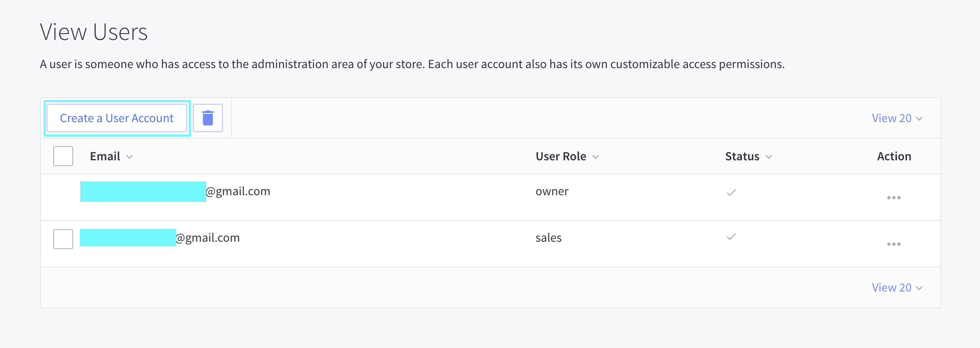The height and width of the screenshot is (348, 980).
Task: Open the owner row's three-dot action menu
Action: pos(894,198)
